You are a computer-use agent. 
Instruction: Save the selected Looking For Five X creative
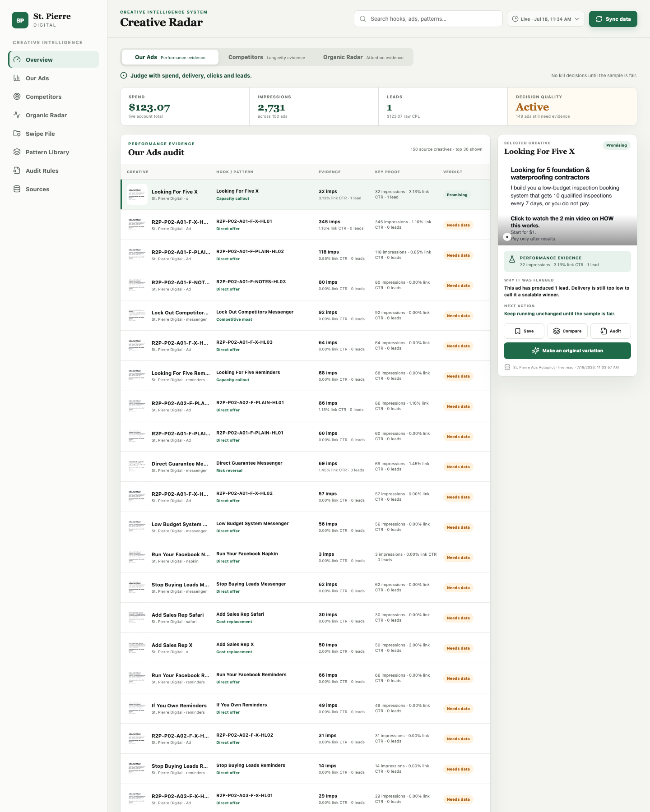click(x=524, y=331)
